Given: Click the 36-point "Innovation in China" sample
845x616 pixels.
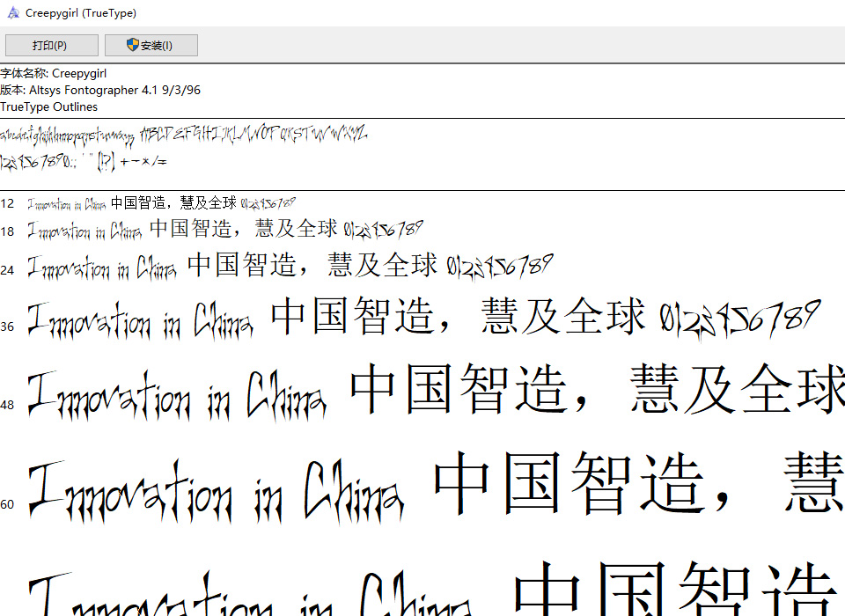Looking at the screenshot, I should 140,320.
